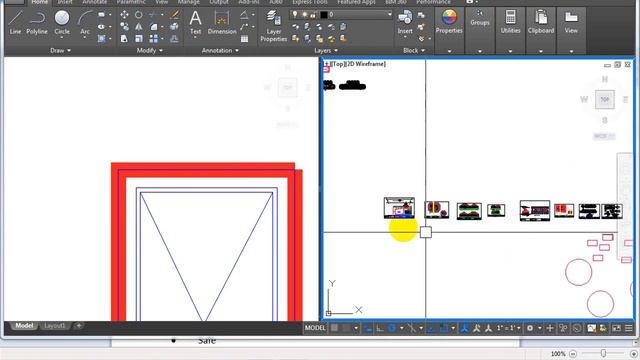Expand the Modify panel
The height and width of the screenshot is (360, 640).
click(x=150, y=50)
